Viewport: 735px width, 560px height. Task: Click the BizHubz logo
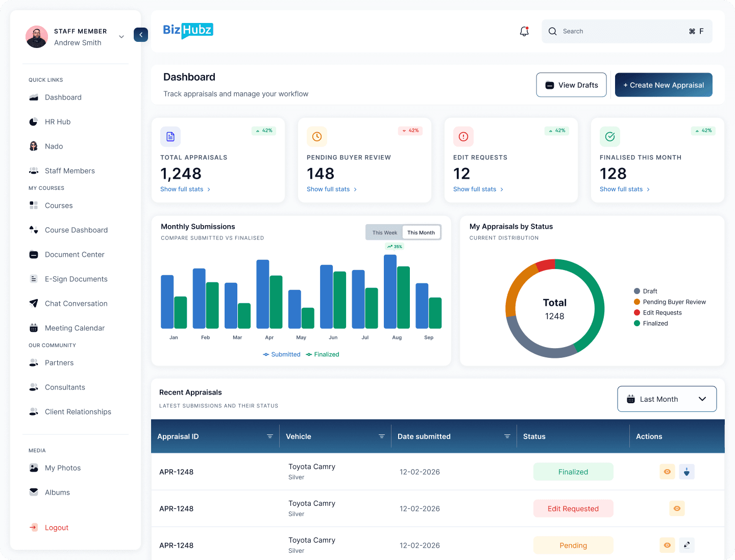tap(188, 31)
